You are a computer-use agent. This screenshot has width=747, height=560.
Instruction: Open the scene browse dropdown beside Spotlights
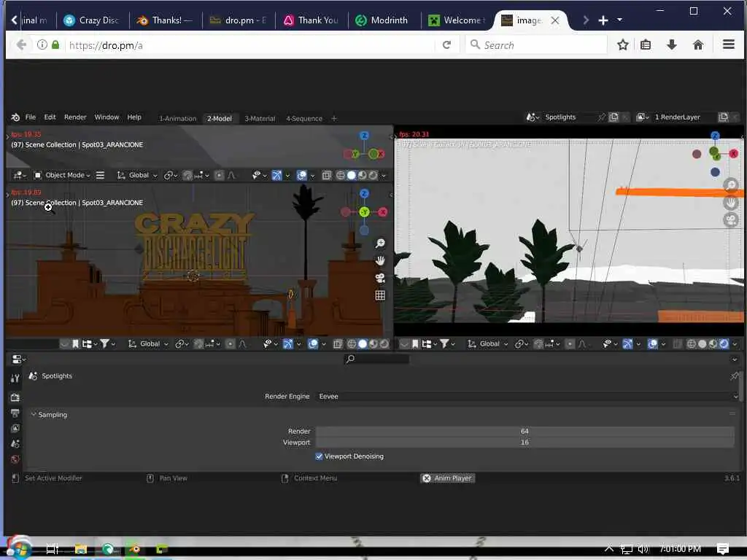tap(532, 117)
